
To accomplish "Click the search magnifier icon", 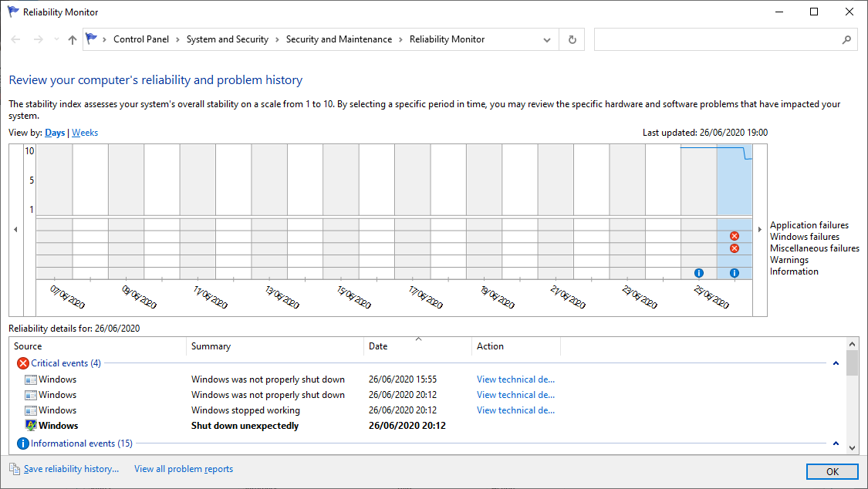I will pos(846,39).
